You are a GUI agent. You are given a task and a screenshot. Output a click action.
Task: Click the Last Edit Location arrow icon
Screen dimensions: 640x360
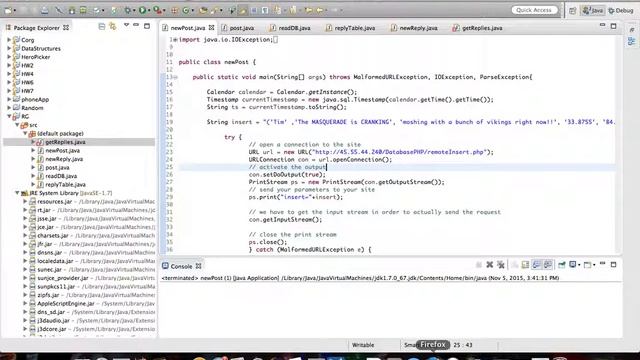(309, 10)
